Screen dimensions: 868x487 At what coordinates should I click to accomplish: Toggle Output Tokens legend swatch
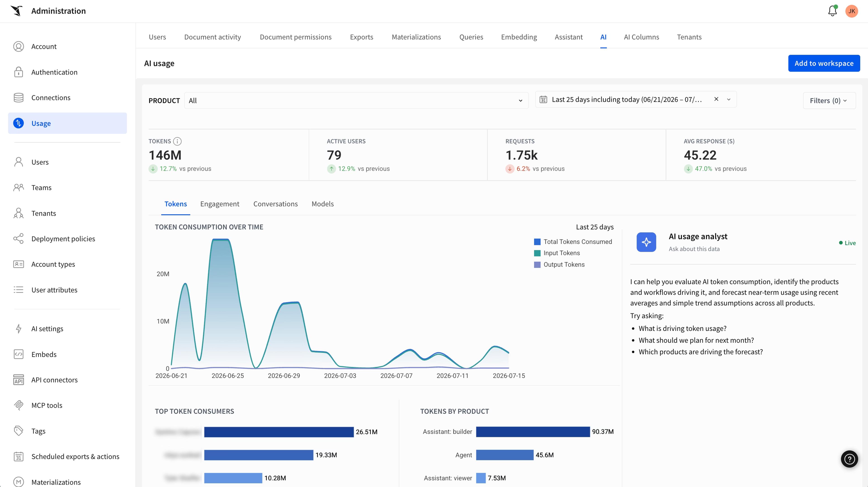(537, 264)
